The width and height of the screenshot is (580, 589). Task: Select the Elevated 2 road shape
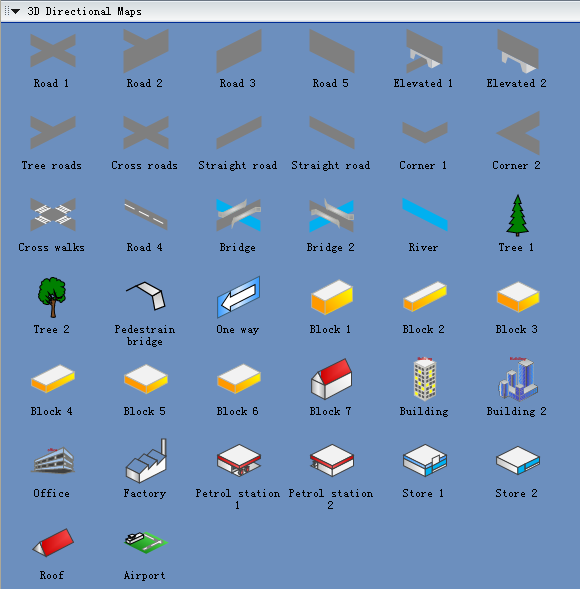point(518,51)
